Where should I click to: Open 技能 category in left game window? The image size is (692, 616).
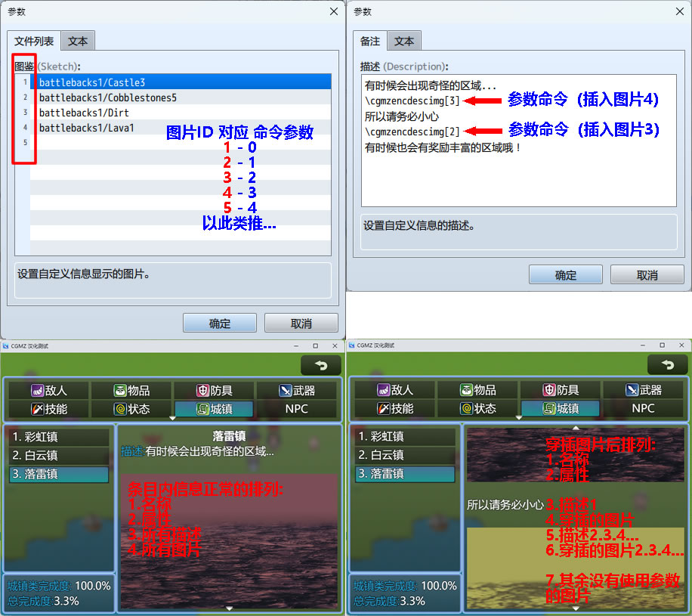click(x=49, y=409)
